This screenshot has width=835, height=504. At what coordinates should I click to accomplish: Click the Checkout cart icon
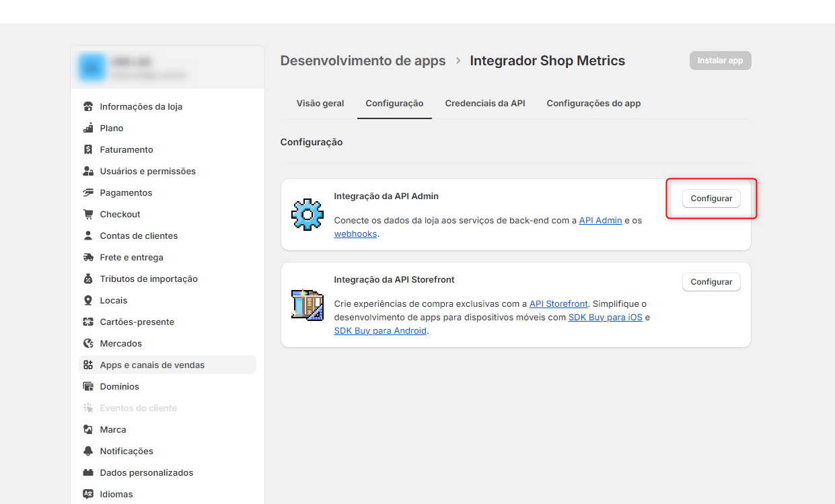pos(88,214)
